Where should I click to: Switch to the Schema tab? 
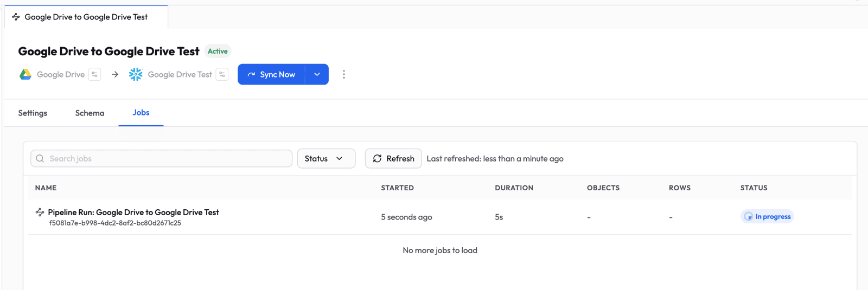pyautogui.click(x=90, y=113)
